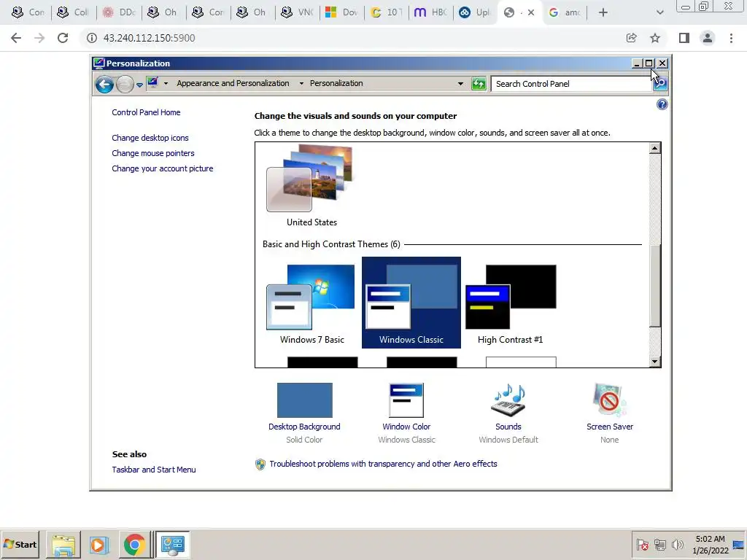Click browser Back button

point(16,38)
